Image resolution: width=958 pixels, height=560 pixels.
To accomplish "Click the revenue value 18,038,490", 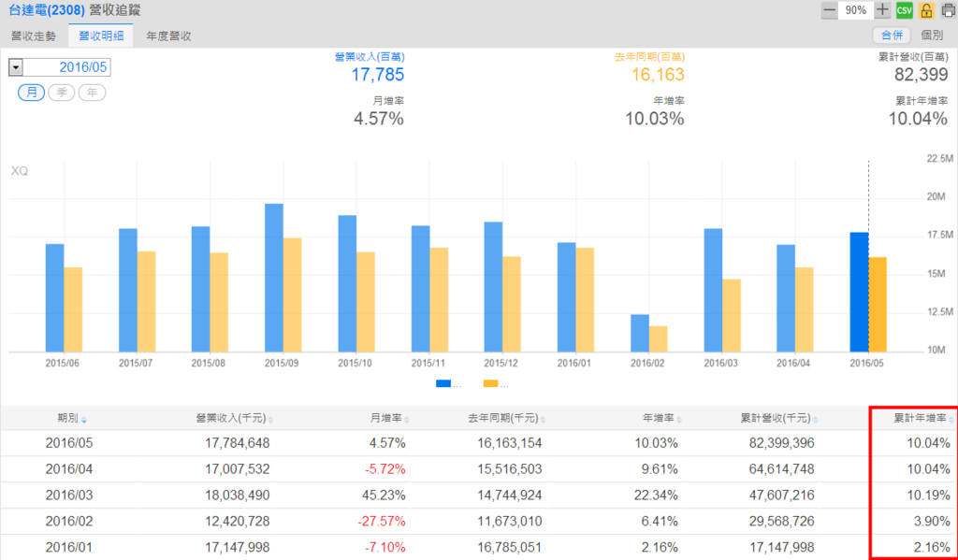I will (238, 495).
